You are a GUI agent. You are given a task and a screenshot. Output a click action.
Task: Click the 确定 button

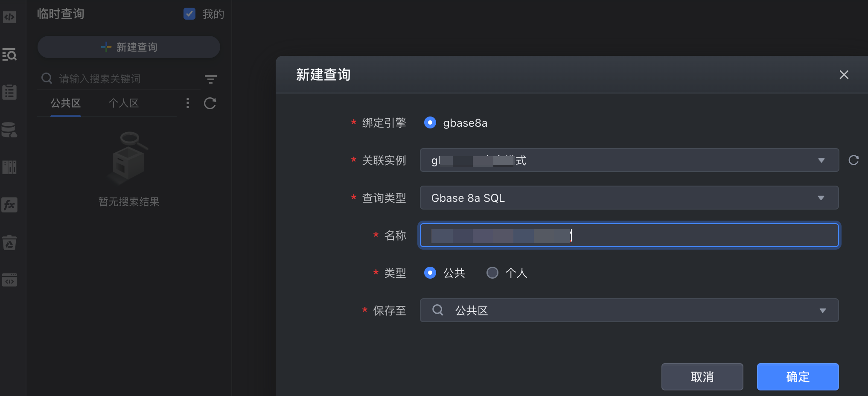pyautogui.click(x=798, y=377)
